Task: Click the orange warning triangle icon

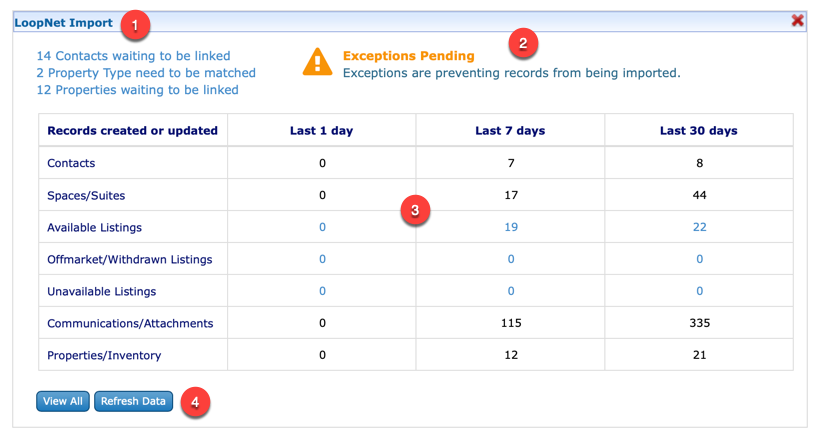Action: 318,63
